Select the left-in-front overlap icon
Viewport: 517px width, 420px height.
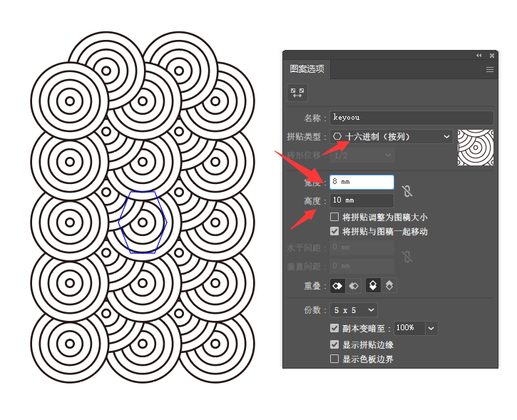tap(338, 285)
